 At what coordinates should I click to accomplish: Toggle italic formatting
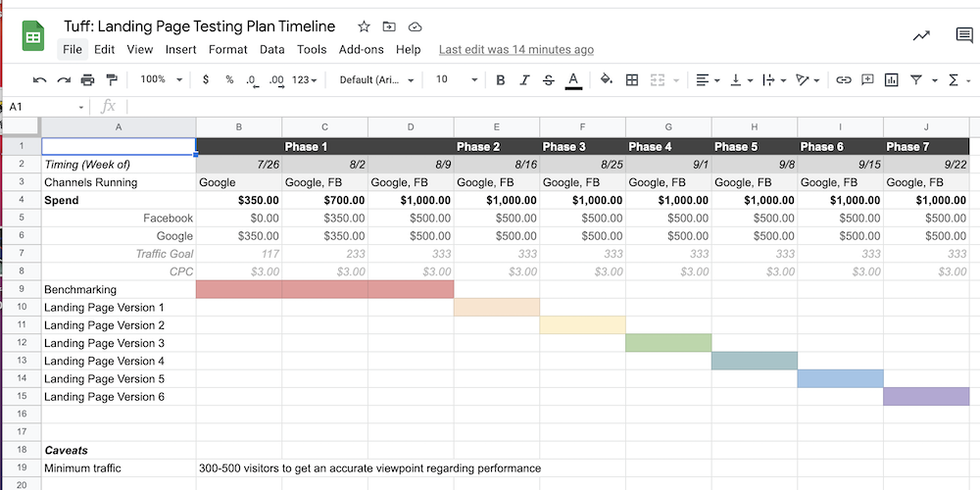point(524,80)
